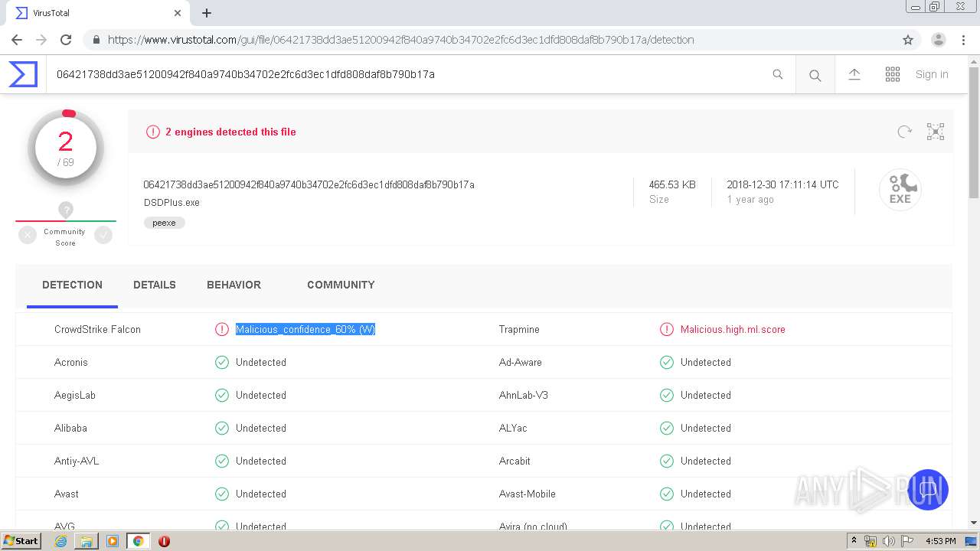Click the VirusTotal sigma logo
The width and height of the screenshot is (980, 551).
coord(23,74)
